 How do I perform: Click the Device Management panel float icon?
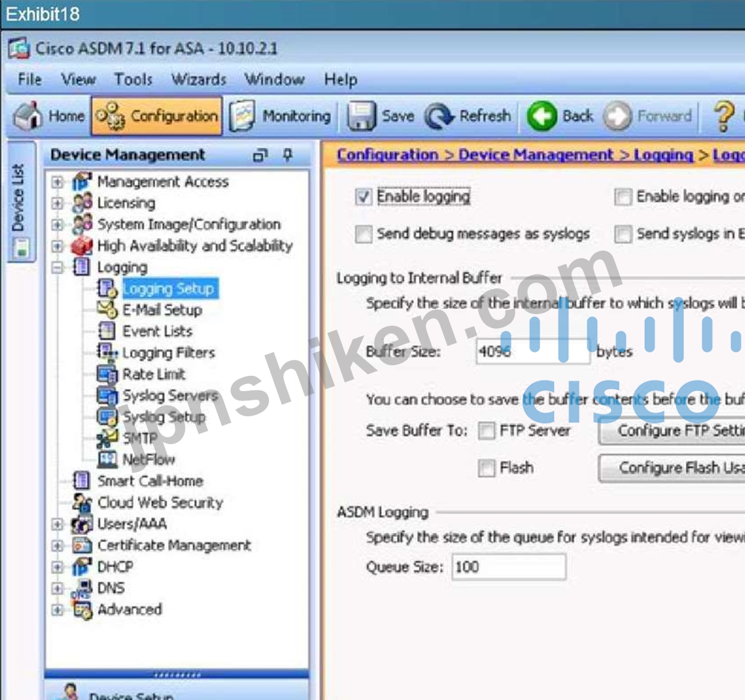point(260,155)
